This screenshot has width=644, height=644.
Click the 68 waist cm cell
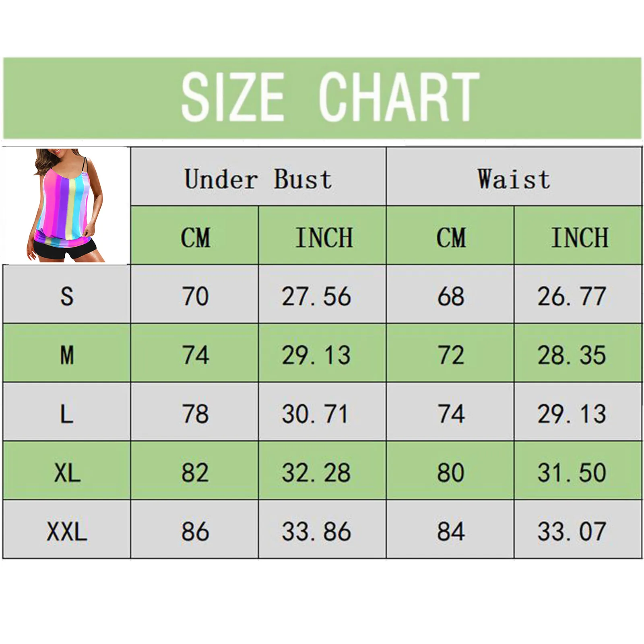click(451, 296)
